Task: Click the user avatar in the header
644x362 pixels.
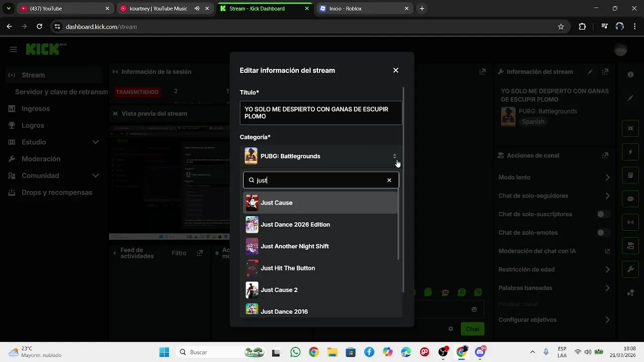Action: [x=621, y=49]
